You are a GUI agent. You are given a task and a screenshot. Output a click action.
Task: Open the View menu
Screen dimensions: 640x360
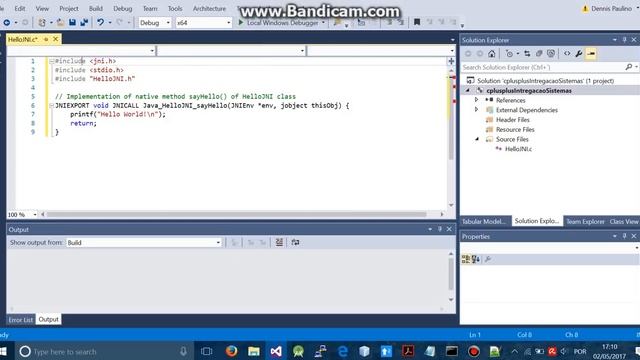(42, 8)
